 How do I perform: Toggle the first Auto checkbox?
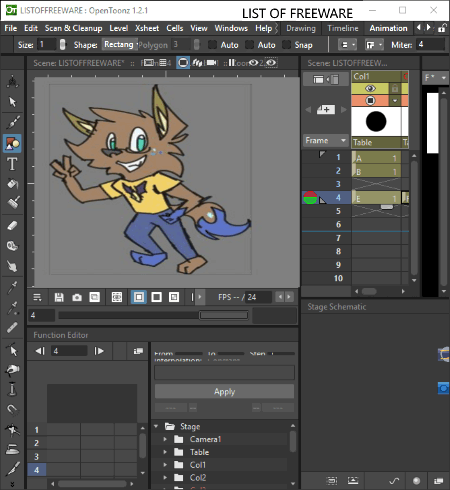(x=212, y=45)
